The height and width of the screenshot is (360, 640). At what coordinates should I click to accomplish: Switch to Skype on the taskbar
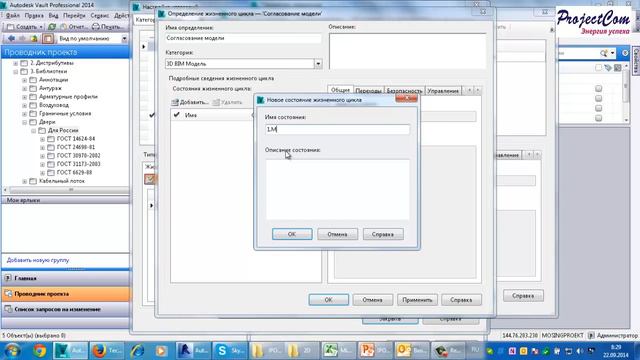coord(230,351)
